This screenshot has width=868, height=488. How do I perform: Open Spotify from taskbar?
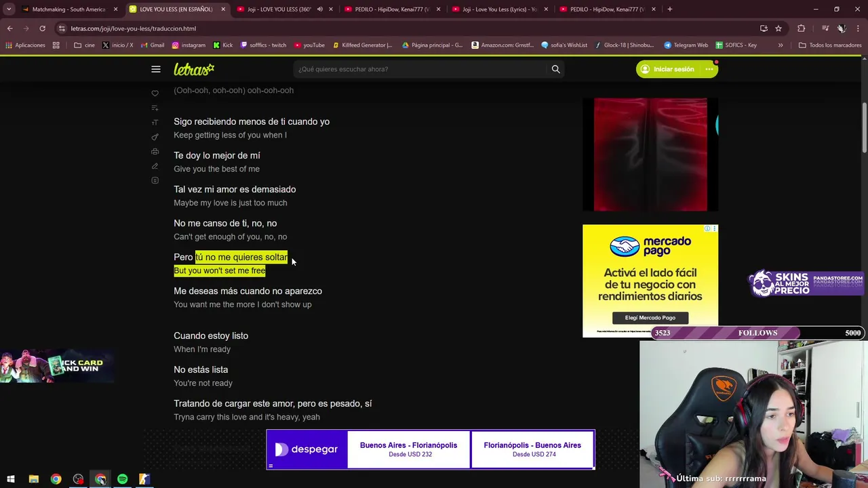(x=122, y=479)
